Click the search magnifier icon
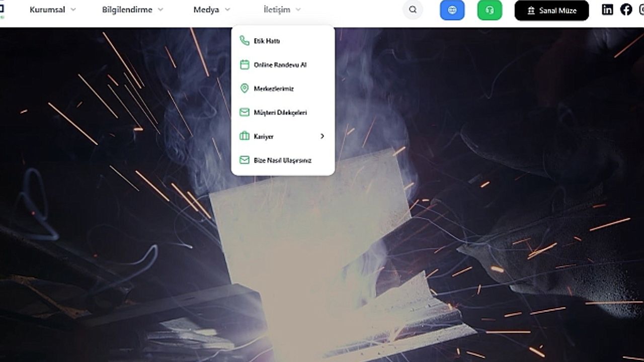The image size is (644, 362). pyautogui.click(x=413, y=10)
